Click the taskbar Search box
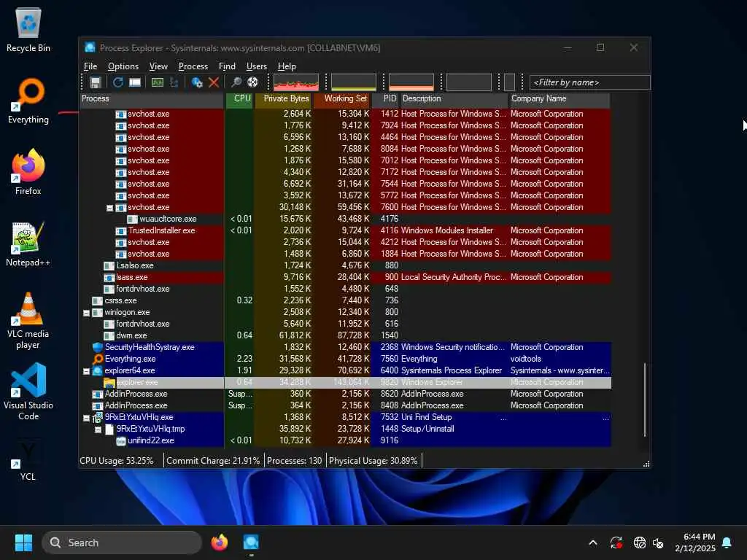Screen dimensions: 747x560 point(122,542)
